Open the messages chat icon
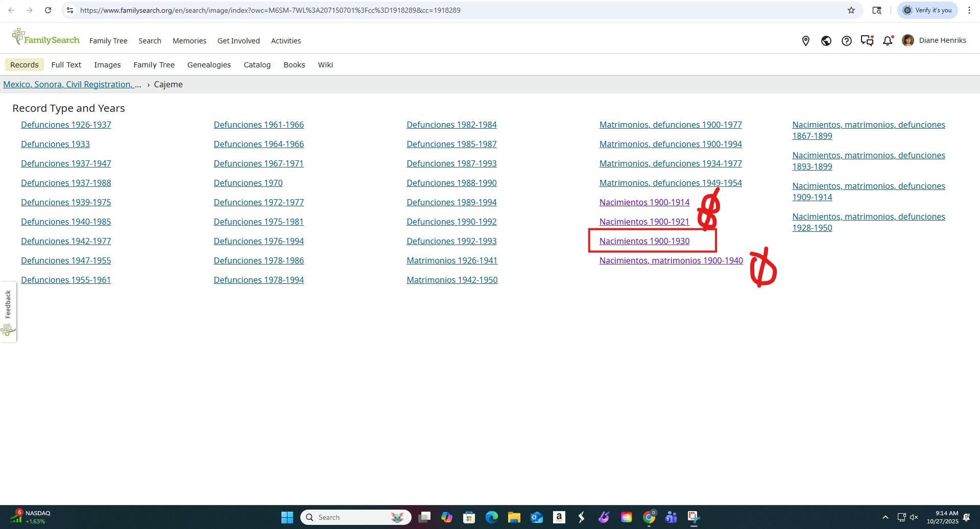Screen dimensions: 980x529 [x=867, y=40]
